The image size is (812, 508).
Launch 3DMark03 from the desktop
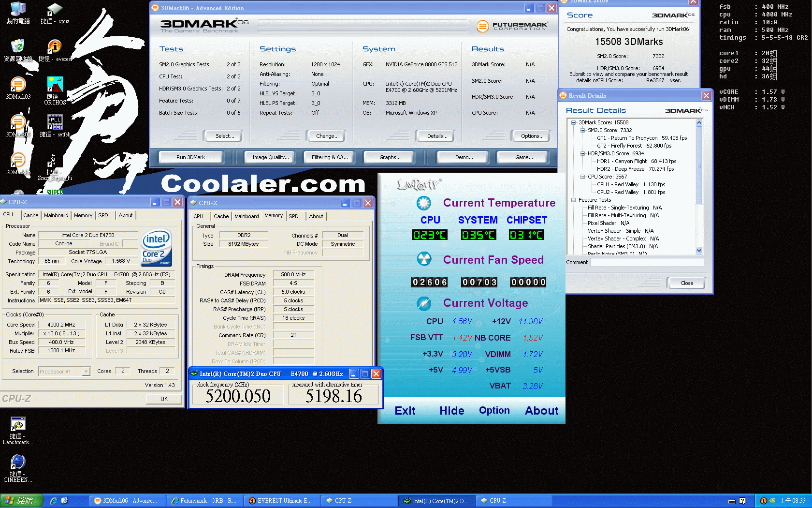pos(18,88)
